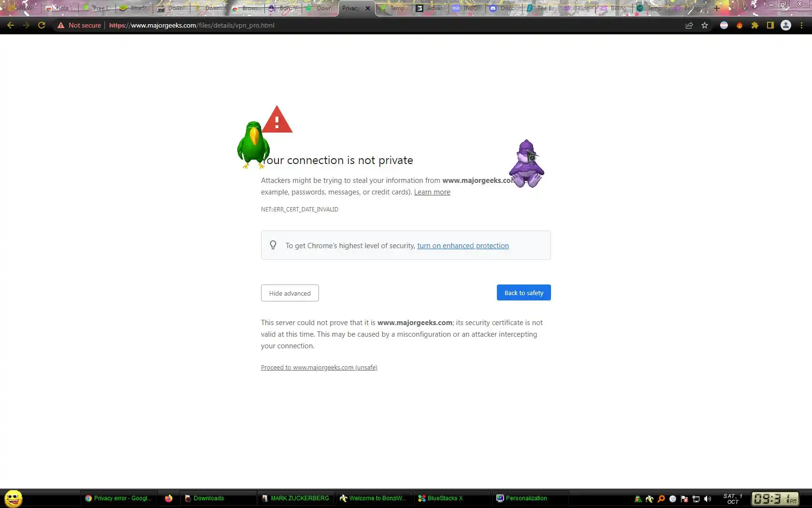Click the NET::ERR_CERT_DATE_INVALID error code
This screenshot has height=508, width=812.
tap(300, 209)
